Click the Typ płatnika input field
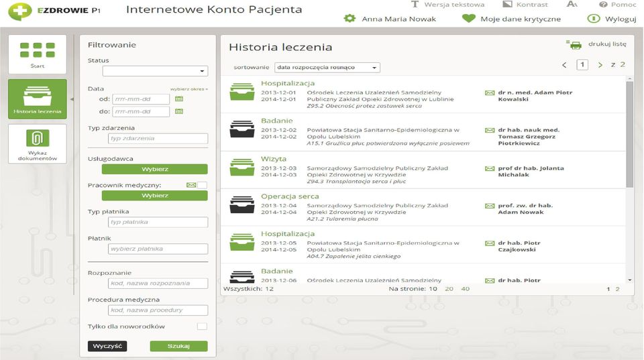 coord(158,222)
